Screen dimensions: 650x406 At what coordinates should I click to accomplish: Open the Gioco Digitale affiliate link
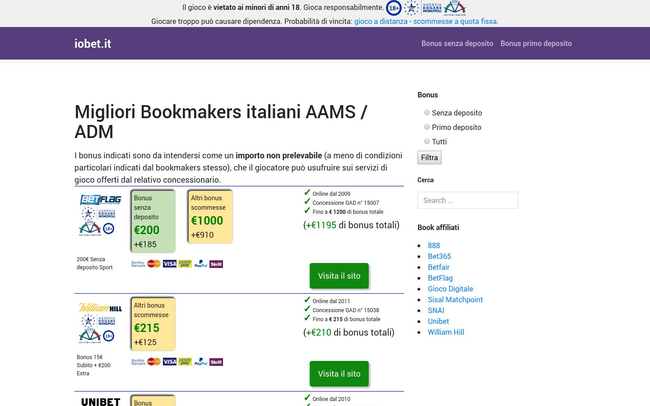(450, 289)
